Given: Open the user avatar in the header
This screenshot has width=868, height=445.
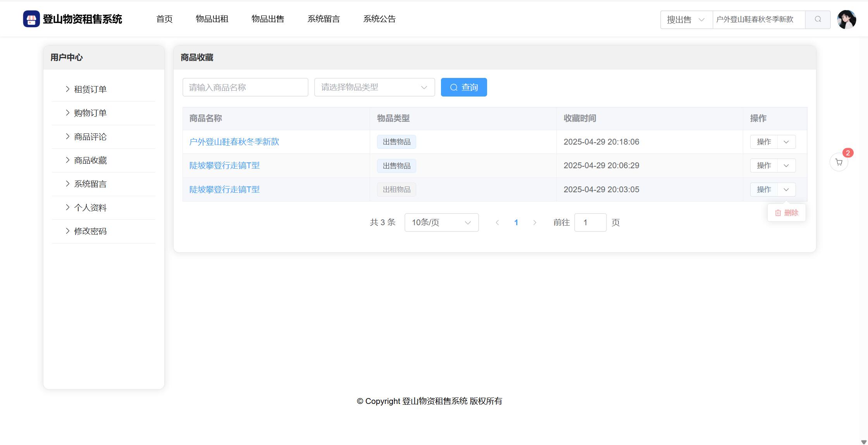Looking at the screenshot, I should [846, 19].
